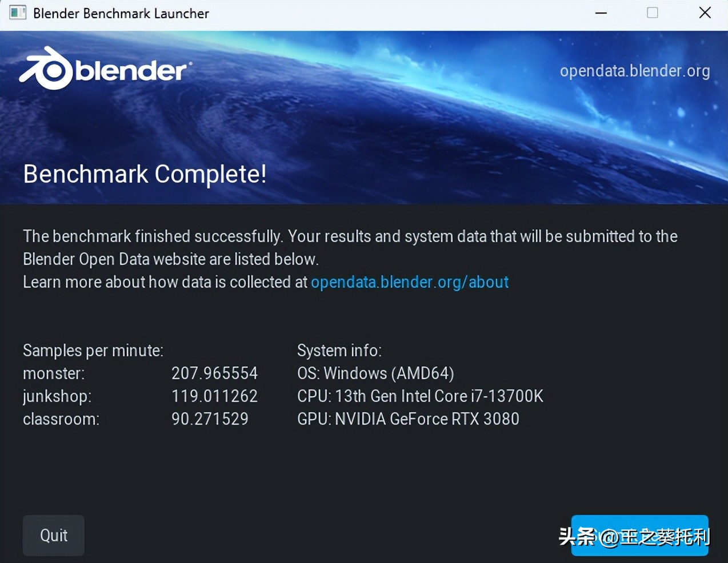Screen dimensions: 728x563
Task: Click the monster score 207.965554
Action: pos(215,373)
